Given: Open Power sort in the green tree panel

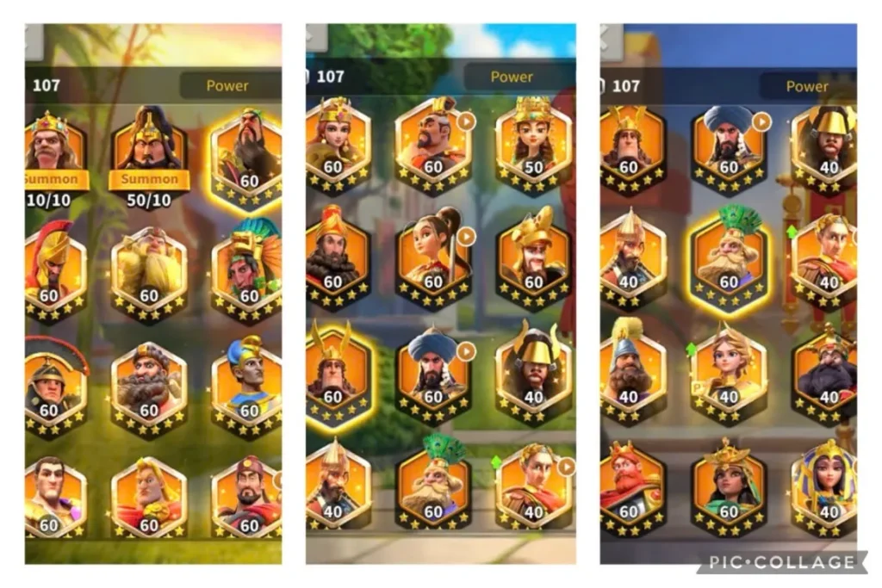Looking at the screenshot, I should [512, 77].
